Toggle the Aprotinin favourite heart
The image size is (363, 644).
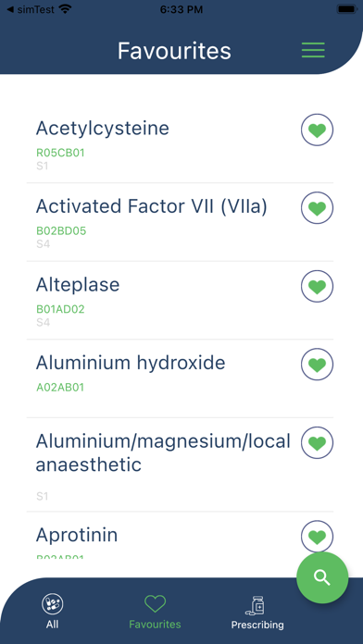coord(317,537)
